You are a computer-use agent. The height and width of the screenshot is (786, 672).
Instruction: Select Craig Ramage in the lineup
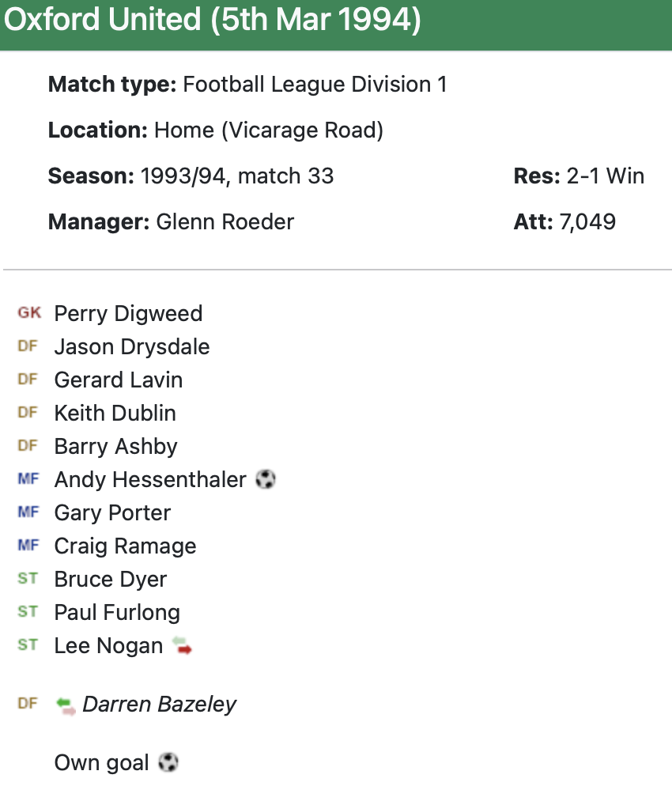[x=125, y=546]
